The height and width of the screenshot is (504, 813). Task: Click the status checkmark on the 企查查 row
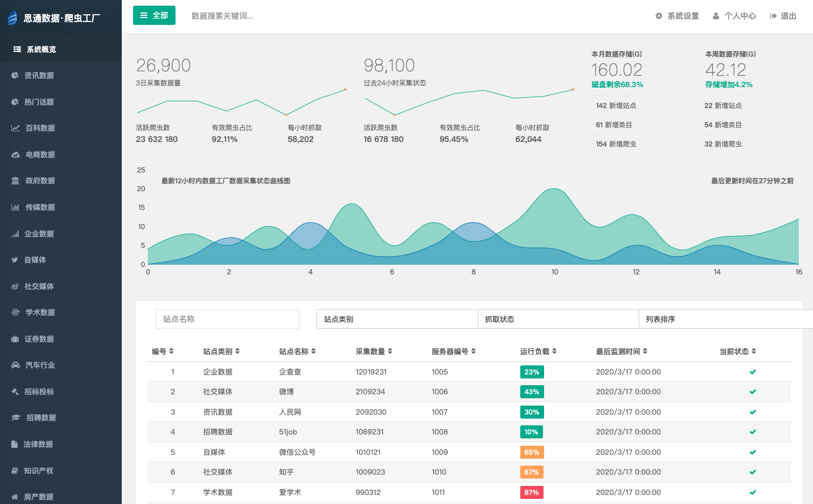[x=752, y=372]
